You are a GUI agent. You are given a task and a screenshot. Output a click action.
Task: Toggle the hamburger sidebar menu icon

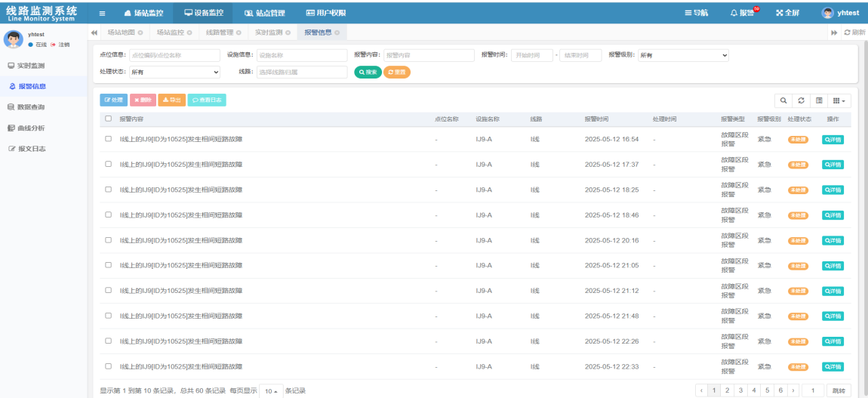tap(102, 13)
